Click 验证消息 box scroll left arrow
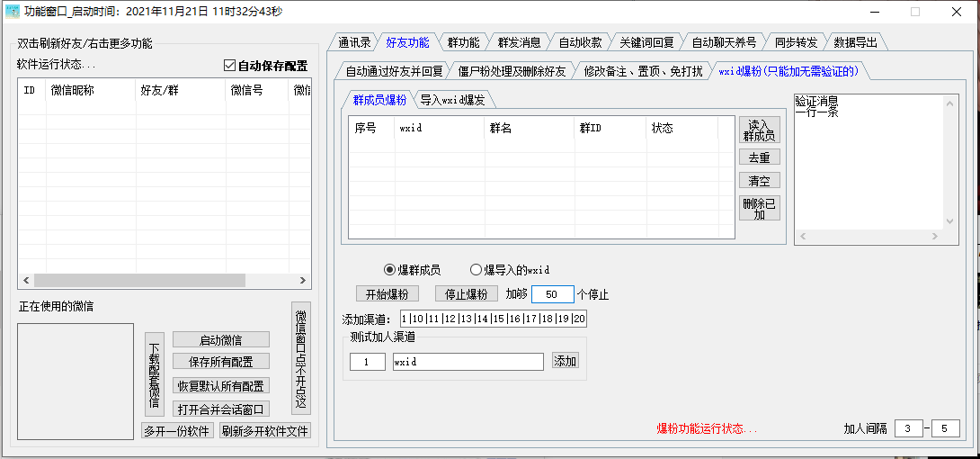This screenshot has height=459, width=980. [x=803, y=237]
